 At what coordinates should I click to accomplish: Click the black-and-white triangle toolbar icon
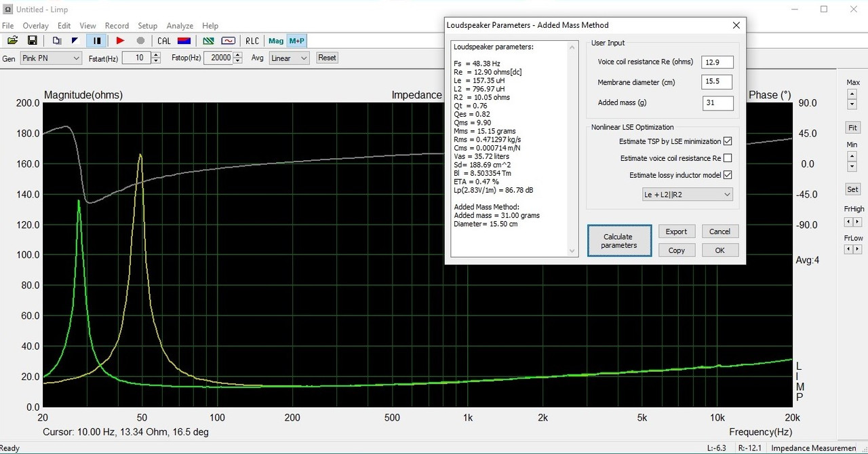75,41
